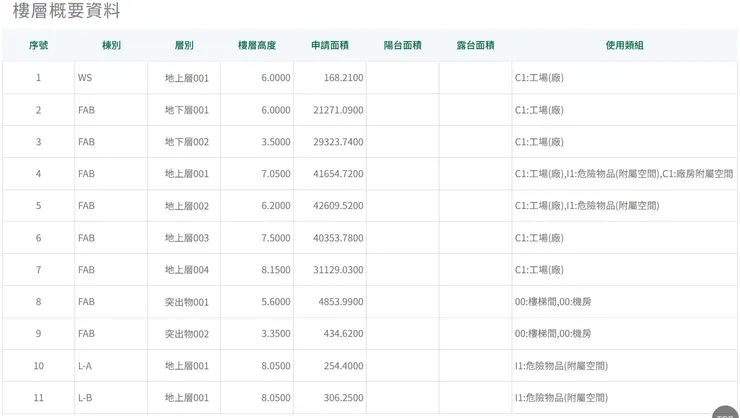
Task: Click the sequence number 11 cell
Action: coord(38,398)
